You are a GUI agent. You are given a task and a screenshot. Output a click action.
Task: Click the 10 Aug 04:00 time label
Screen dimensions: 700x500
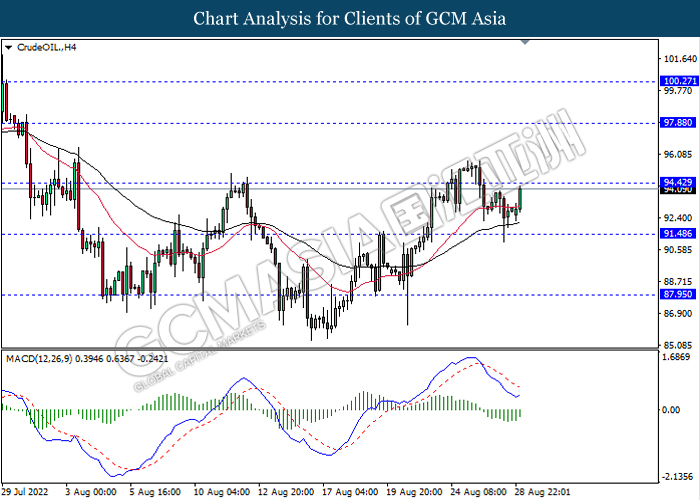(x=221, y=492)
